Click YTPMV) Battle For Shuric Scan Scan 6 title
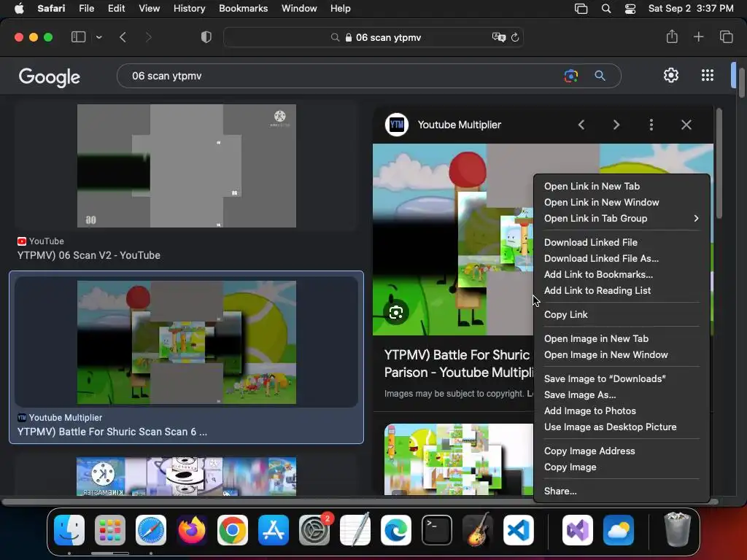 coord(112,432)
